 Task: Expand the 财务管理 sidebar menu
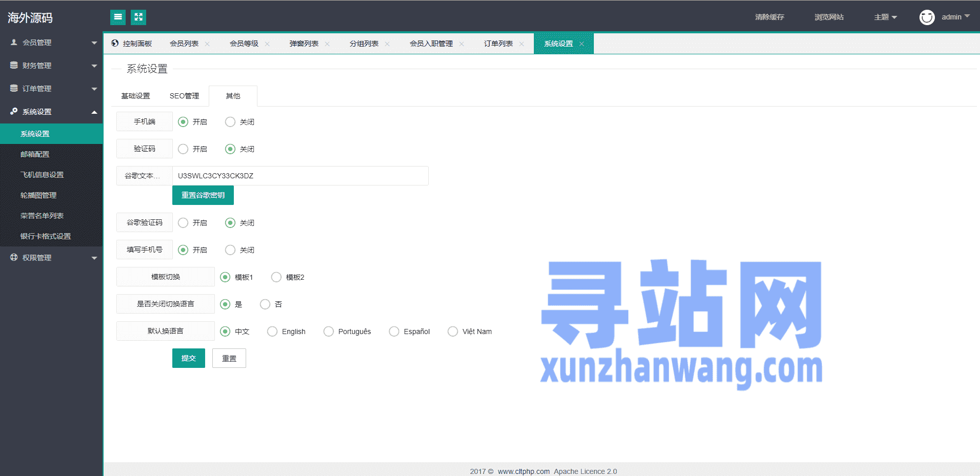pyautogui.click(x=51, y=66)
